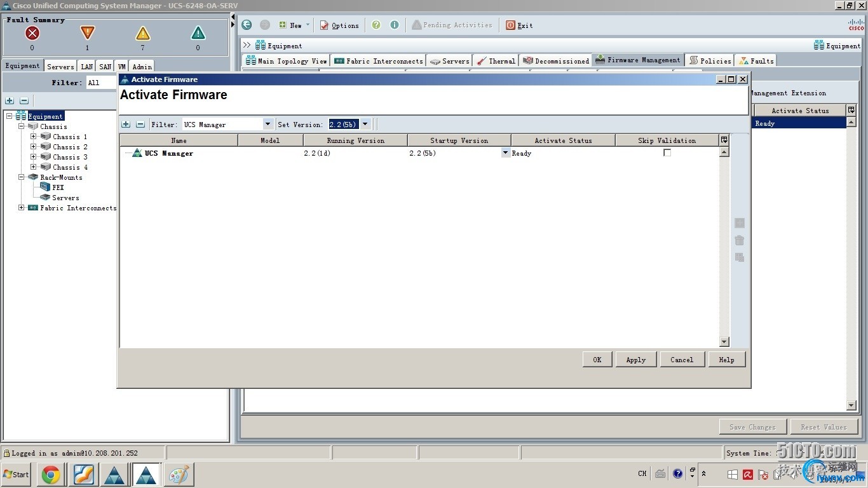Expand the Chassis 3 tree node
This screenshot has width=868, height=488.
(34, 157)
